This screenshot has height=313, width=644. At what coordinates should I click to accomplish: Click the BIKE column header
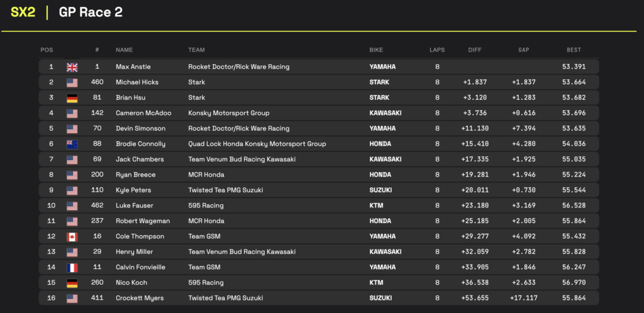[376, 50]
